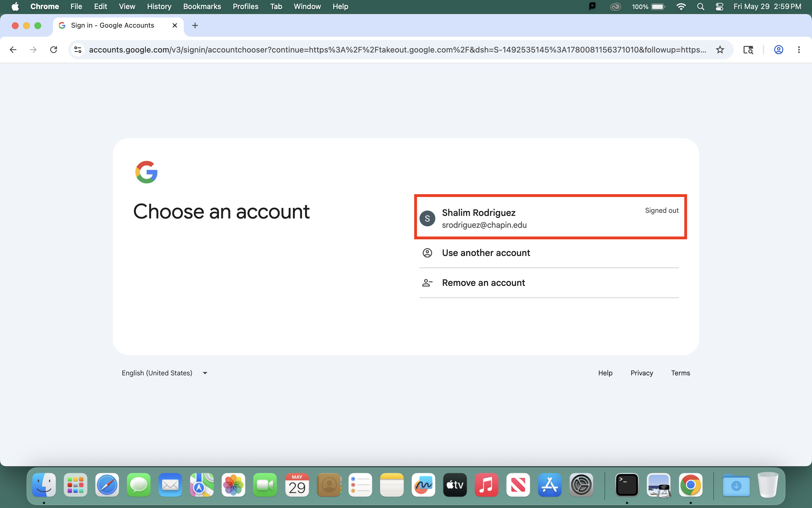The width and height of the screenshot is (812, 508).
Task: Open News from the Dock
Action: 518,485
